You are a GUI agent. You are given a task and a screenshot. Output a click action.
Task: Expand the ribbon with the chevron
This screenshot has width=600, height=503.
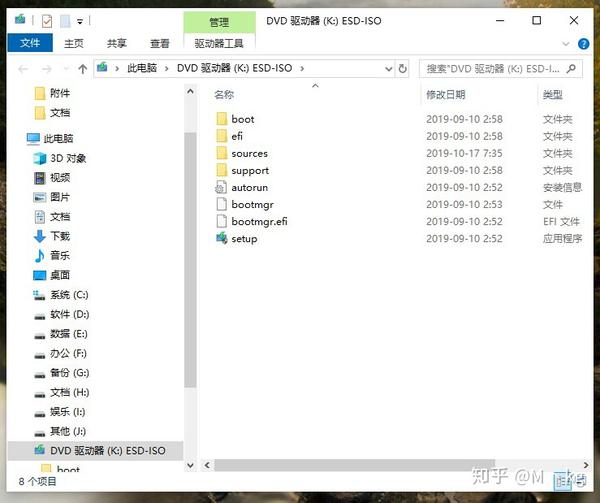566,44
